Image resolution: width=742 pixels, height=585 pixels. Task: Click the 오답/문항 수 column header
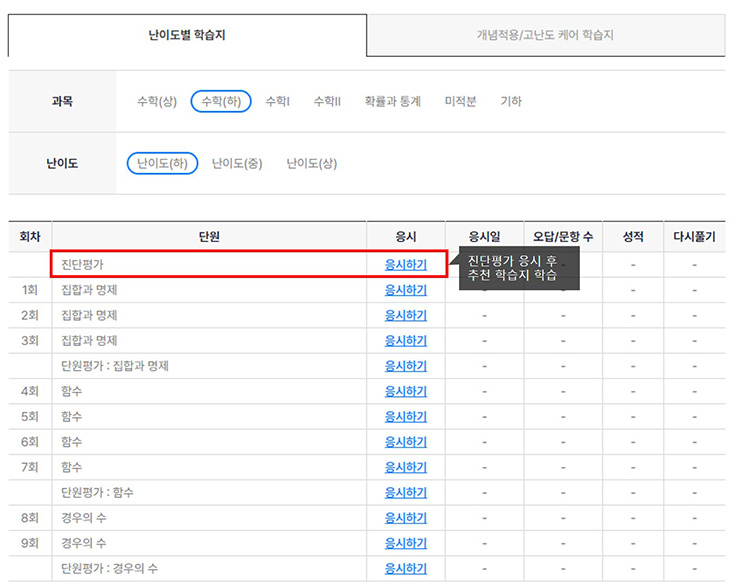(563, 236)
